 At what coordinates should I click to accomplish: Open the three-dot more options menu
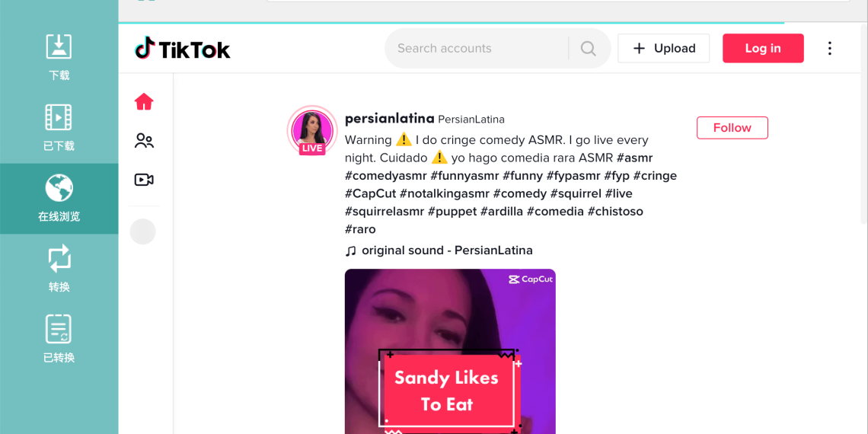click(829, 49)
